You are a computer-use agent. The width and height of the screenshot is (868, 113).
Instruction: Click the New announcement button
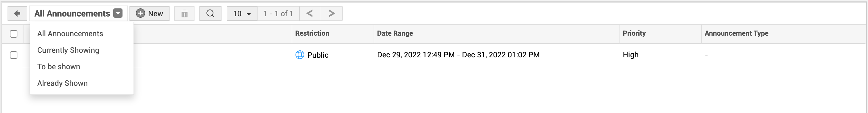150,13
